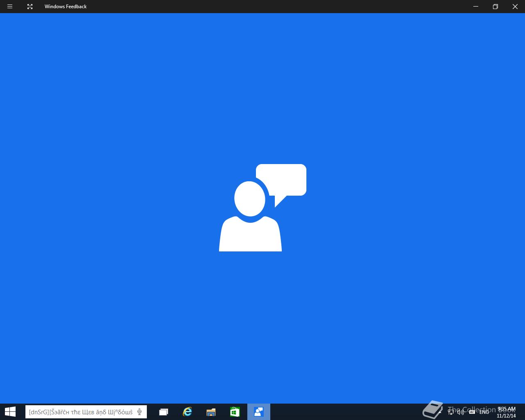The height and width of the screenshot is (420, 525).
Task: Open Task View from the taskbar
Action: click(x=164, y=412)
